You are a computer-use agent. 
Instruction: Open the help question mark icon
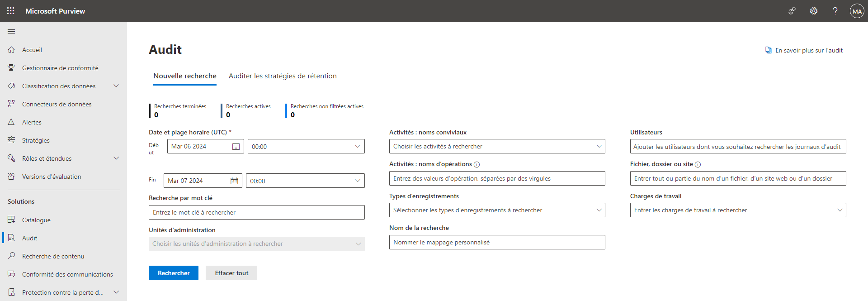click(835, 11)
